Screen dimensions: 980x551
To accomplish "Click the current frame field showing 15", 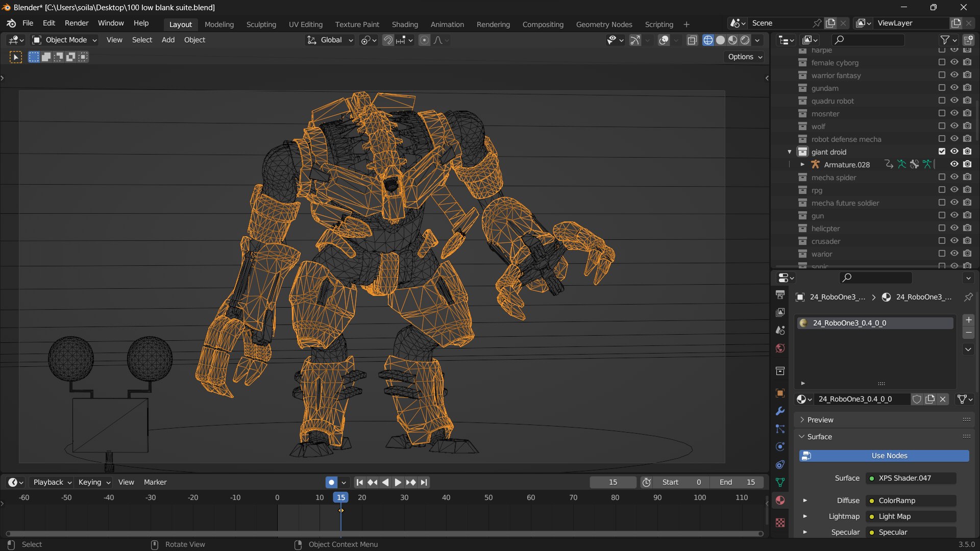I will [x=613, y=482].
